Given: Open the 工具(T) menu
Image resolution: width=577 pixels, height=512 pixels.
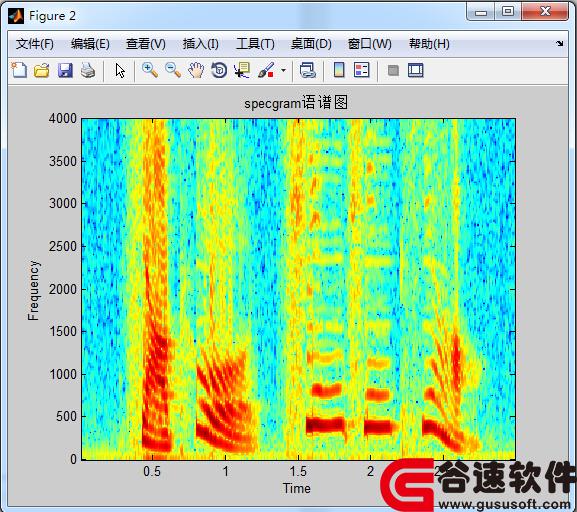Looking at the screenshot, I should click(x=255, y=44).
